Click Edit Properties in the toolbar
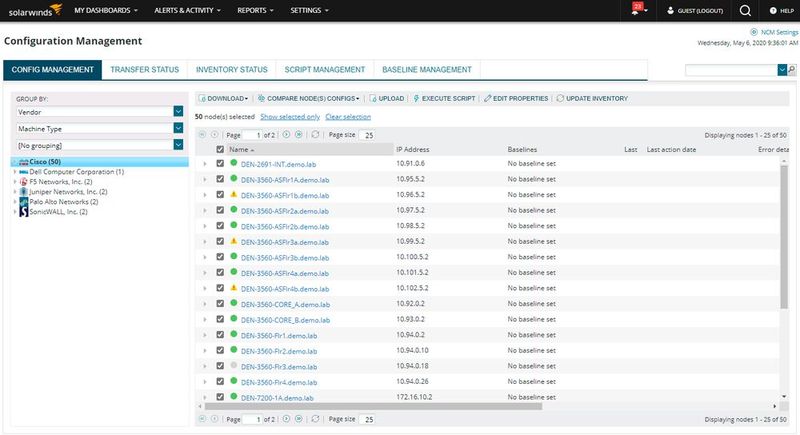Screen dimensions: 800x435 click(516, 98)
